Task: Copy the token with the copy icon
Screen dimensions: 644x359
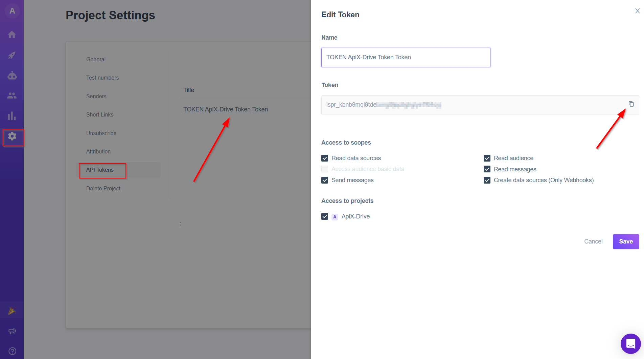Action: point(631,104)
